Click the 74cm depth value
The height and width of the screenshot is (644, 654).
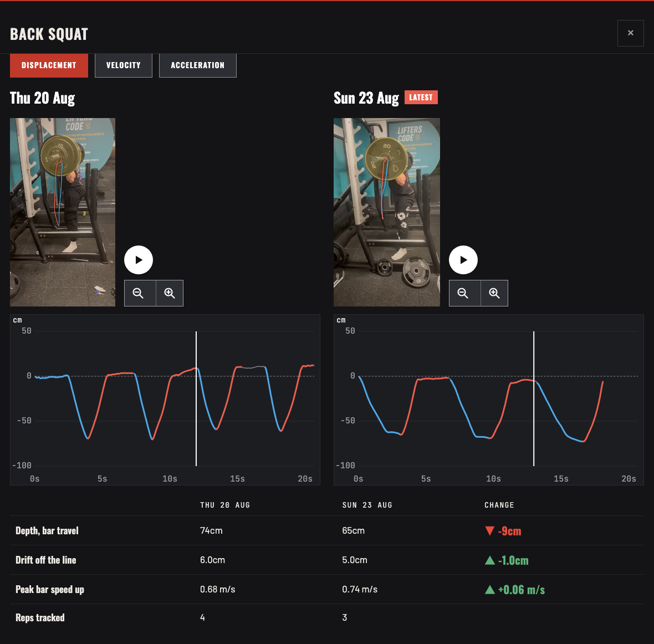(212, 530)
